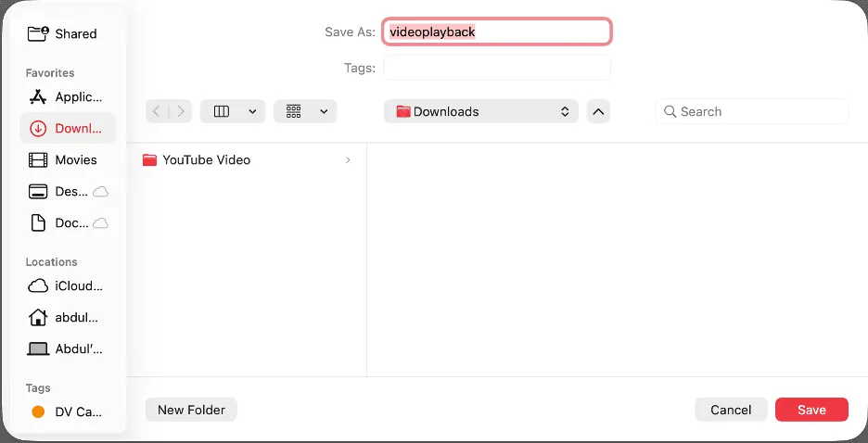Open the Downloads location popup menu
The image size is (868, 443).
480,112
